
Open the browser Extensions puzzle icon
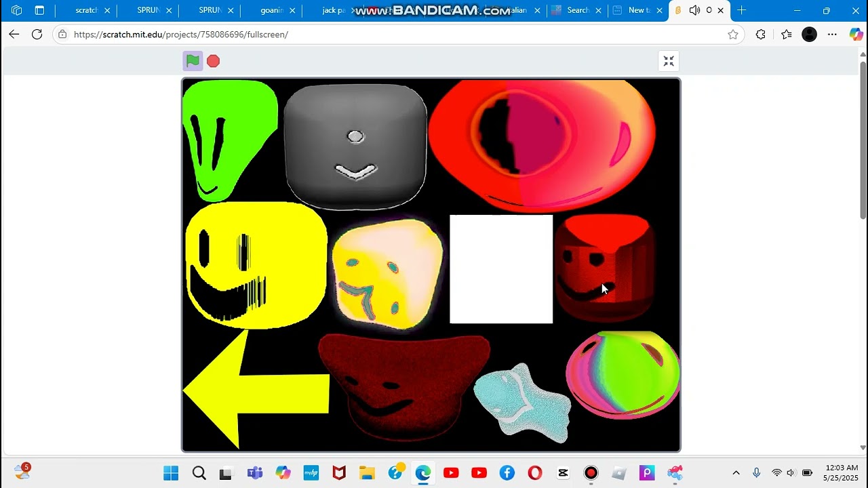pos(761,35)
